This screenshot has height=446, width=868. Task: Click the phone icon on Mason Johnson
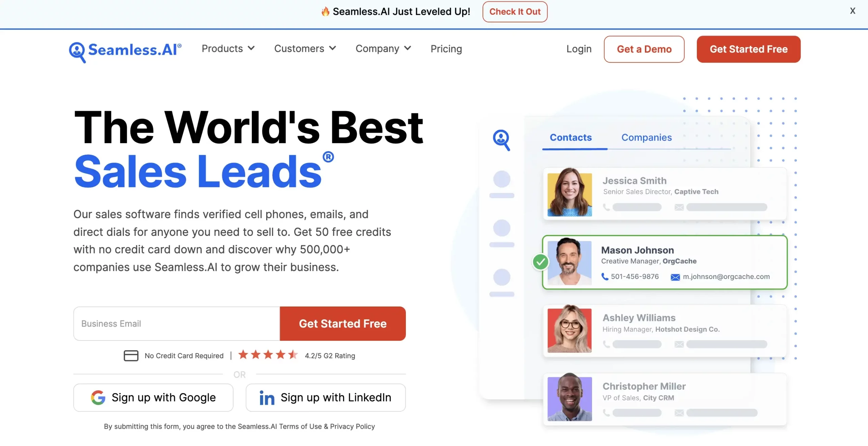pyautogui.click(x=604, y=277)
